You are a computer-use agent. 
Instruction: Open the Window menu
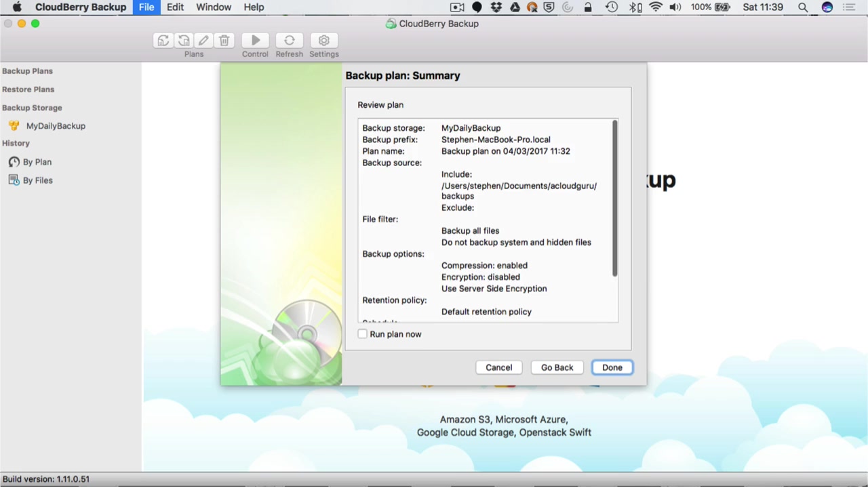pos(214,7)
